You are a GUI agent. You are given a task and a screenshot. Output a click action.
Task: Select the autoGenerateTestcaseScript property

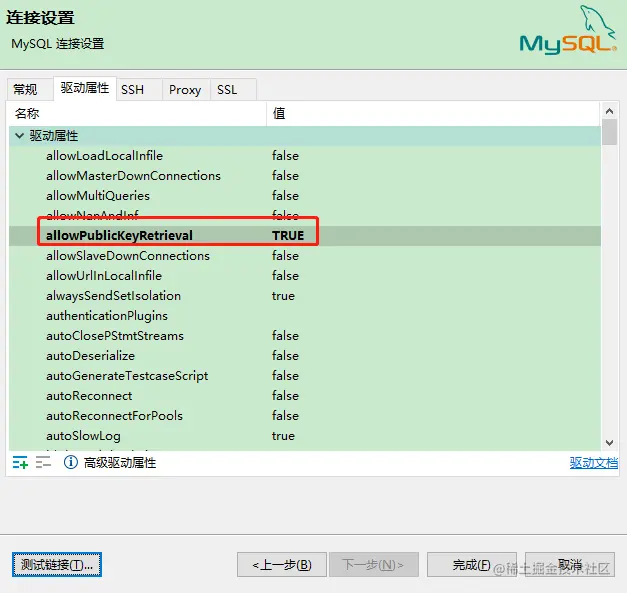pos(127,376)
